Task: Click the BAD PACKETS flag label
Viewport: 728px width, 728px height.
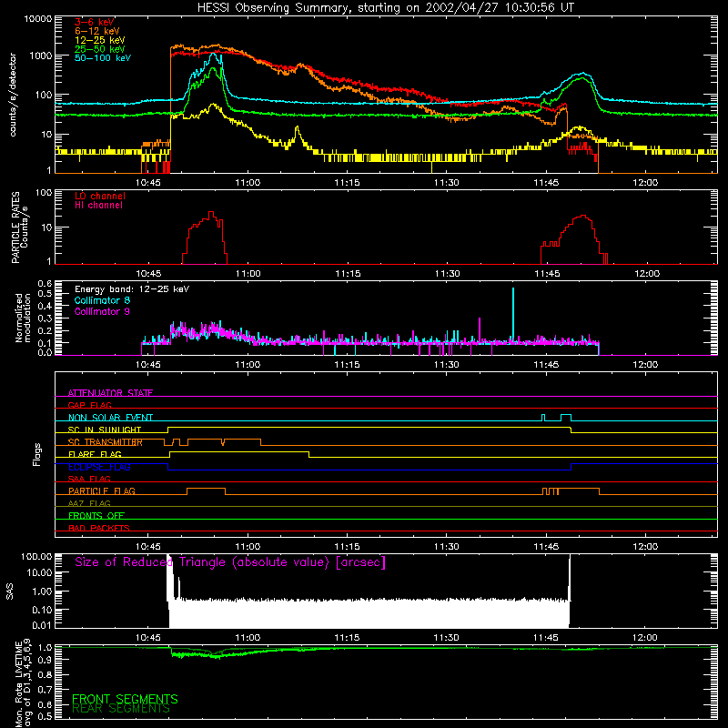Action: pos(99,528)
